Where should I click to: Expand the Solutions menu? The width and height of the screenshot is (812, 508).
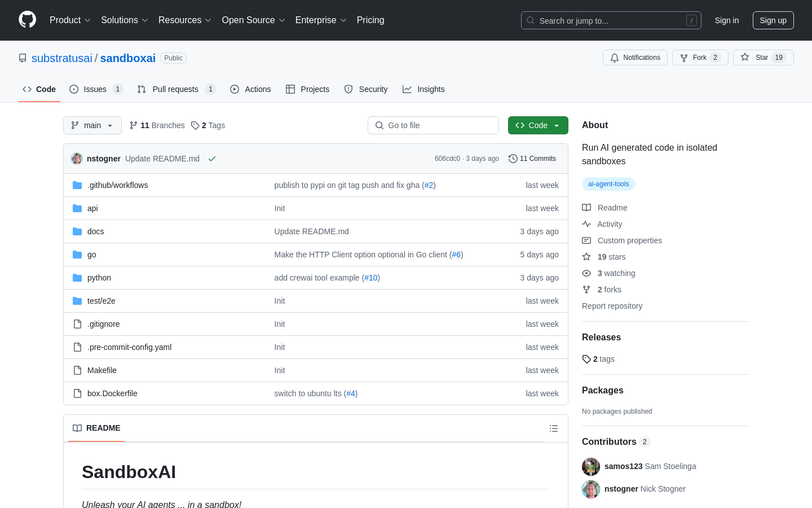point(125,20)
